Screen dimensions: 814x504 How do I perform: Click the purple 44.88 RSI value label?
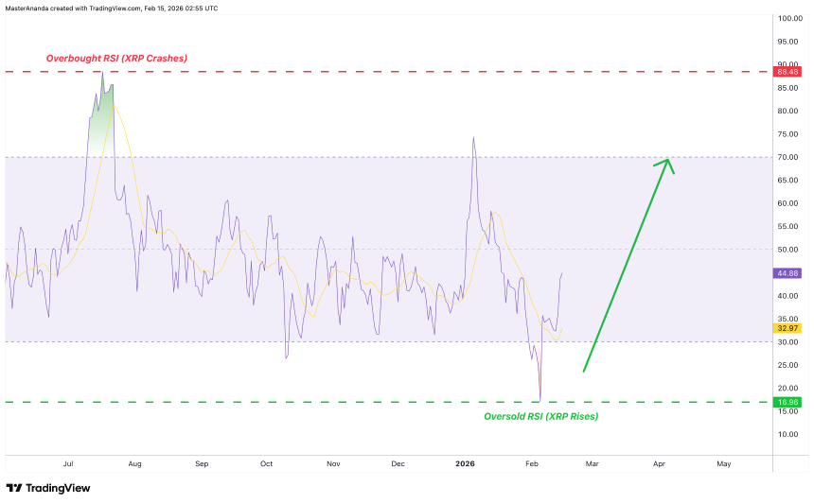coord(787,273)
